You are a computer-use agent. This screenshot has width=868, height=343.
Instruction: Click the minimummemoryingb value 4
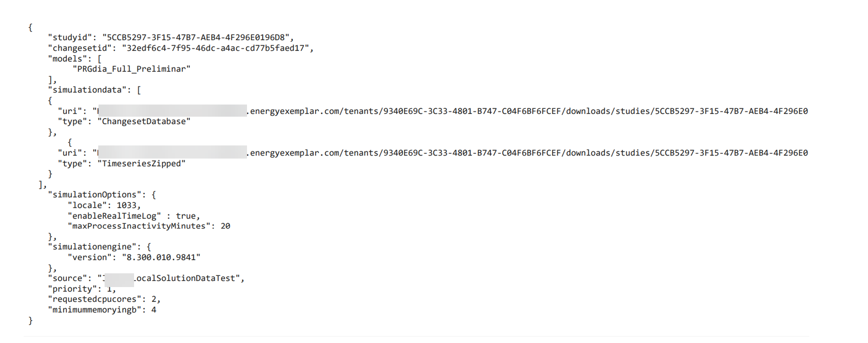(154, 310)
